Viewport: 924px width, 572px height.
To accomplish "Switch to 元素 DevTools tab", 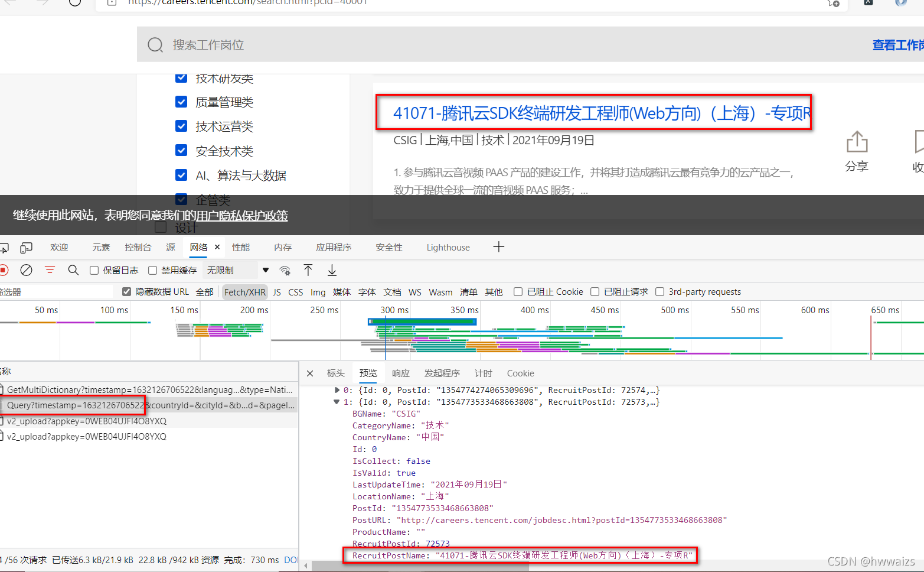I will coord(101,248).
